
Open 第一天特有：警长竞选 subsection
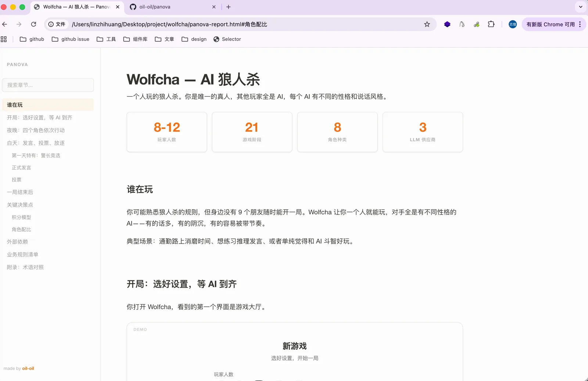tap(36, 156)
